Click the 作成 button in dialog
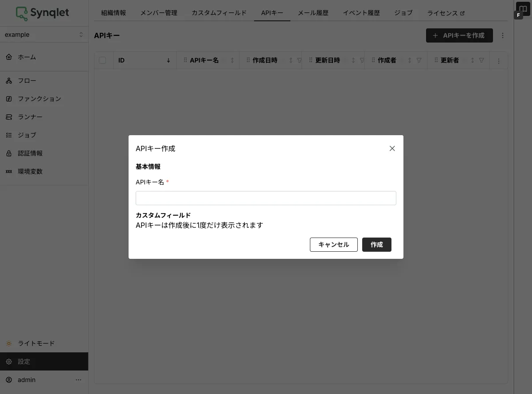Screen dimensions: 532x394 click(x=377, y=245)
